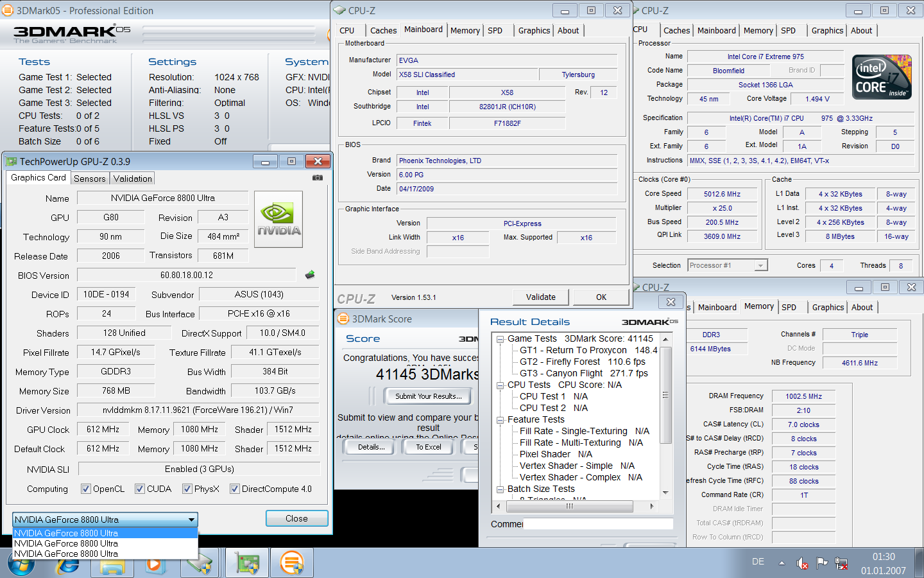Click the shielded installer icon on the taskbar

[x=200, y=564]
